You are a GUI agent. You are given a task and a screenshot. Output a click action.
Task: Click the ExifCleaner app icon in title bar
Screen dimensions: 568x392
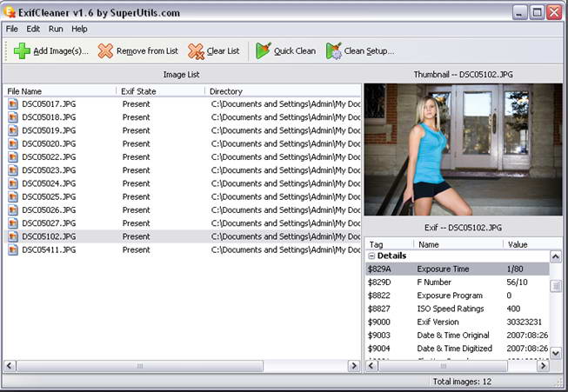coord(9,12)
